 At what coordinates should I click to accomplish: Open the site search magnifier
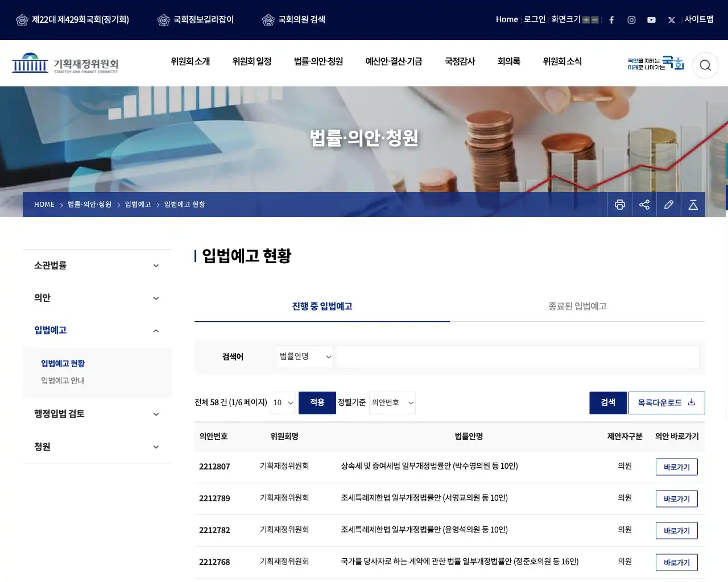(705, 65)
